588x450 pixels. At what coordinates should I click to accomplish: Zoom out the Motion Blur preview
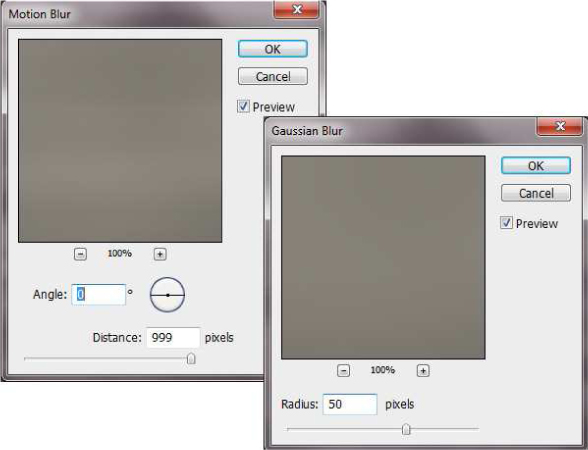point(80,254)
